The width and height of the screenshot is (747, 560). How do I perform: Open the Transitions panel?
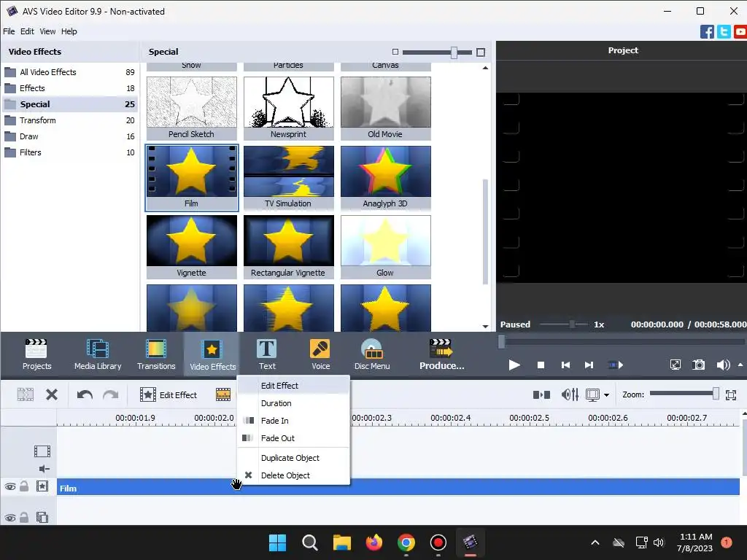click(156, 354)
